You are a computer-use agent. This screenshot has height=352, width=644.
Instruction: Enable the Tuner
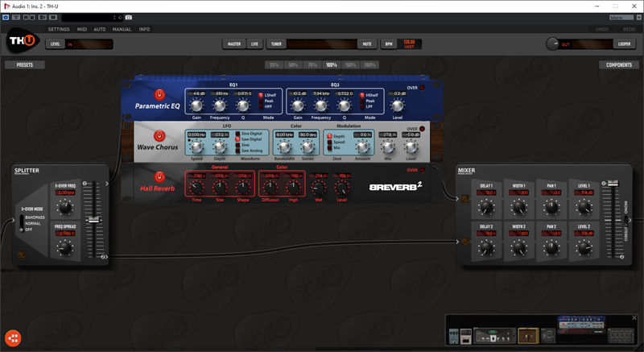tap(276, 44)
